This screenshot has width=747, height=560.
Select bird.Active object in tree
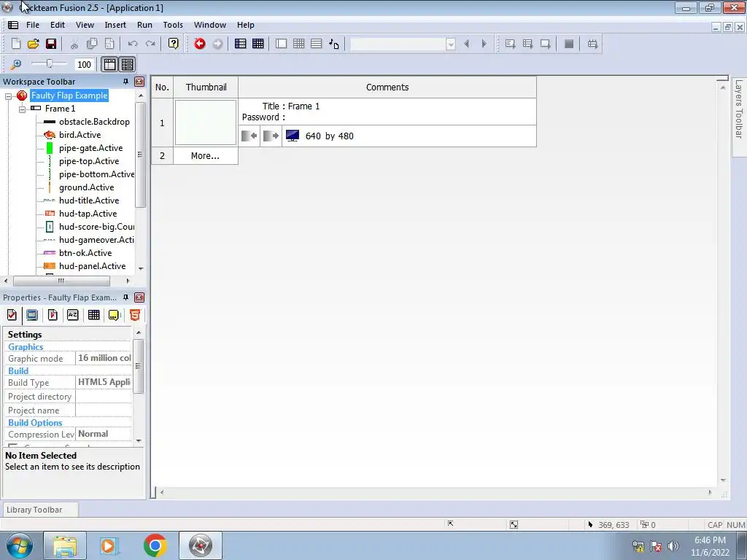80,135
